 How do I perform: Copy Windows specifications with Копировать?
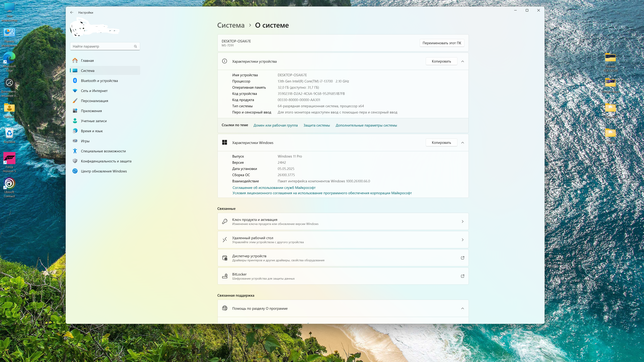pos(441,143)
